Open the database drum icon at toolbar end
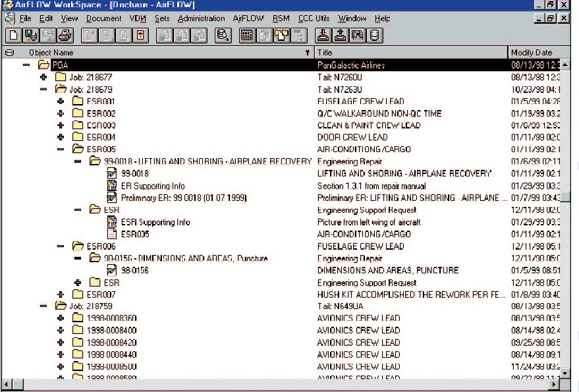The width and height of the screenshot is (579, 392). coord(374,36)
